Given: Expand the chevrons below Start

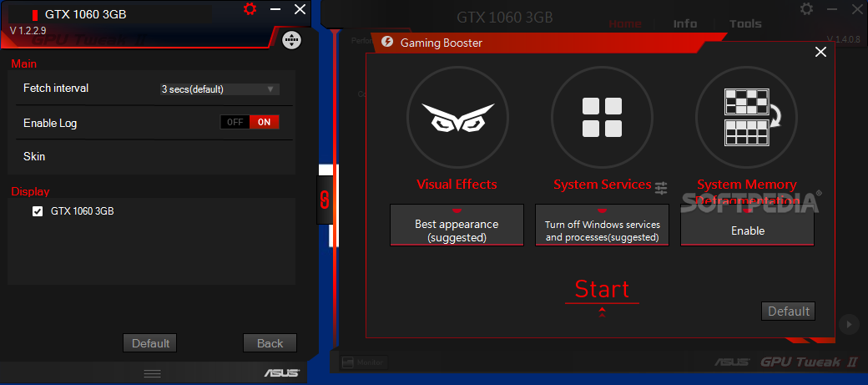Looking at the screenshot, I should coord(603,312).
